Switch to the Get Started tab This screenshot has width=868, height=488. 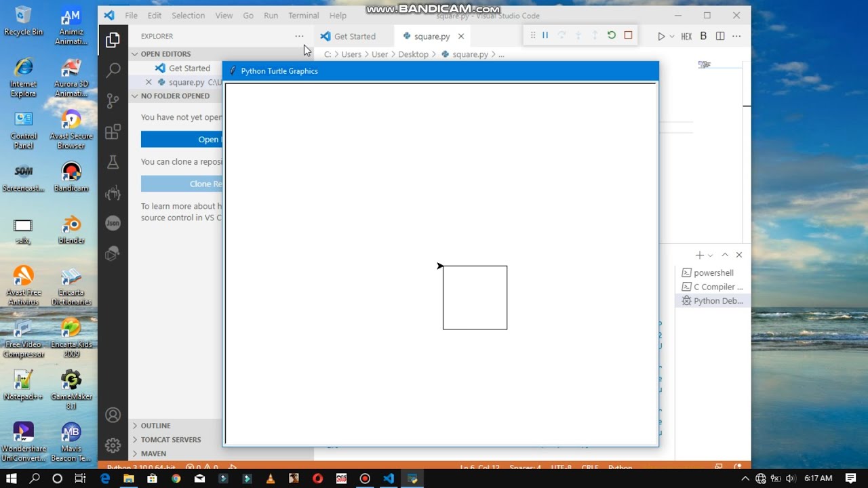pos(354,37)
